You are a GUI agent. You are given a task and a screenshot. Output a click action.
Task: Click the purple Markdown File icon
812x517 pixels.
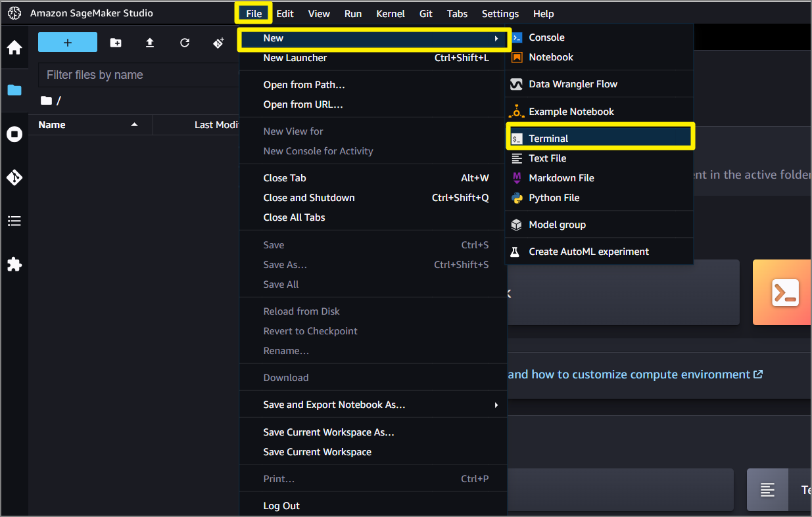tap(517, 178)
